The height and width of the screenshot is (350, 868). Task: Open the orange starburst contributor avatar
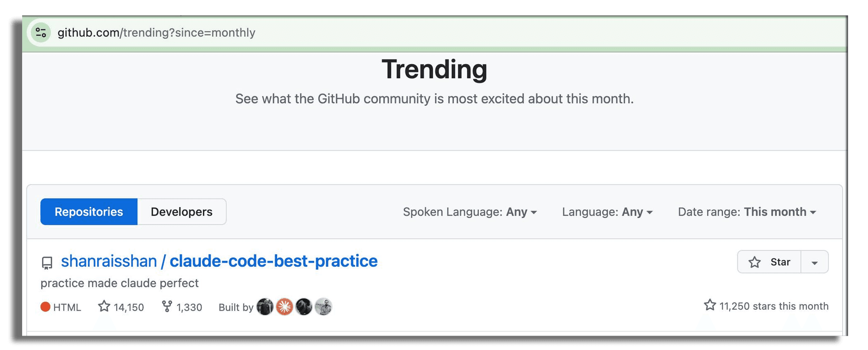click(284, 307)
